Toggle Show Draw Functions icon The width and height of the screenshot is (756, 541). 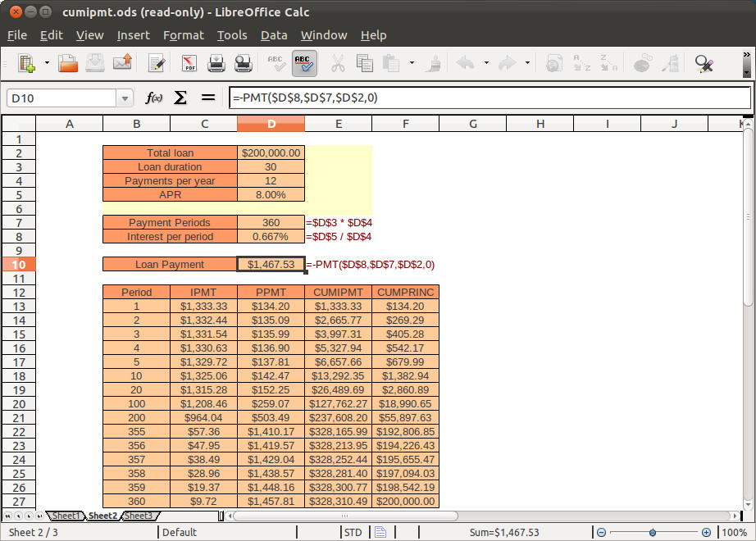point(670,63)
